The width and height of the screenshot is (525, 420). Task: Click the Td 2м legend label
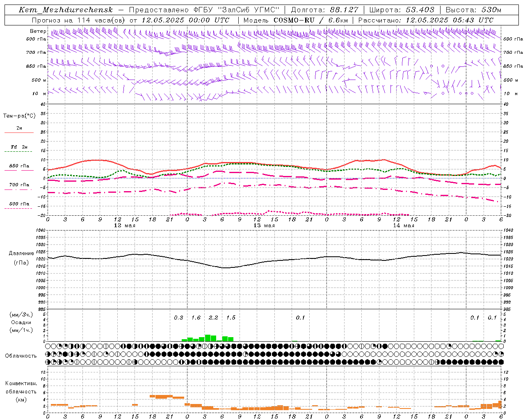tap(19, 147)
